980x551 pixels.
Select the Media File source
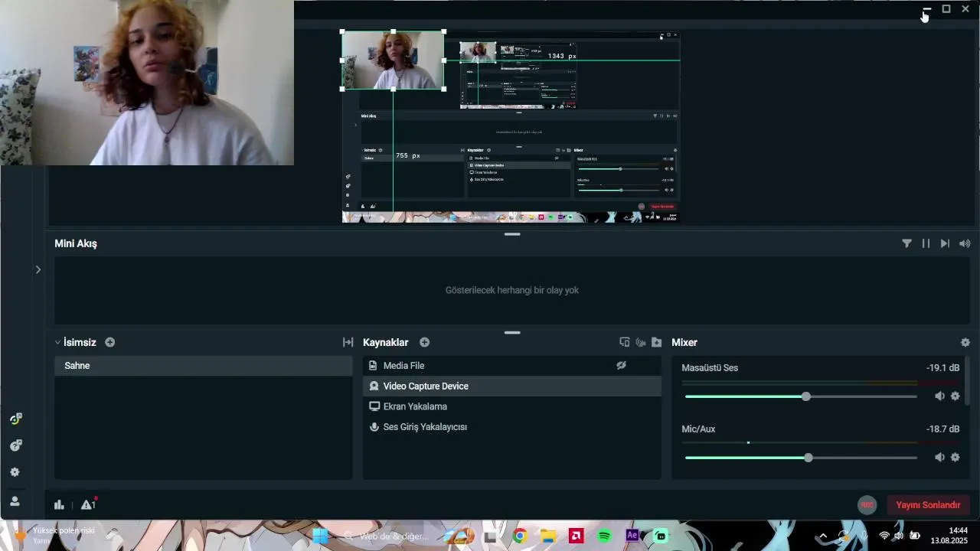[x=511, y=366]
